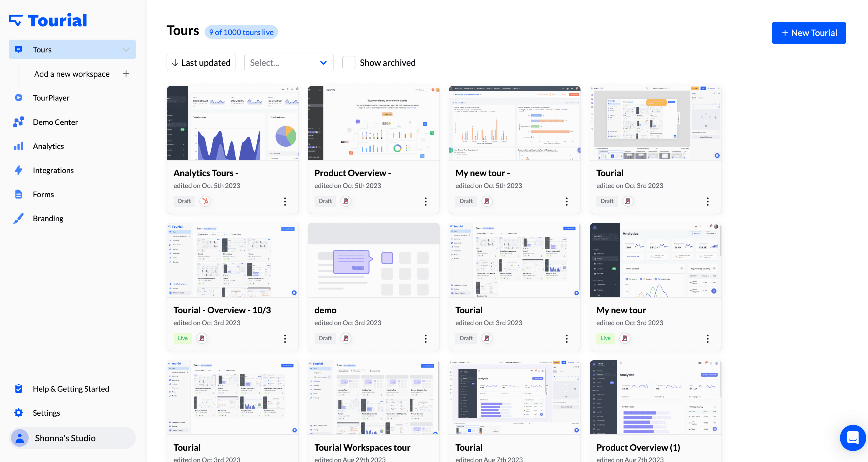Click the form-disabled icon on demo card
Screen dimensions: 868x462
pos(346,338)
